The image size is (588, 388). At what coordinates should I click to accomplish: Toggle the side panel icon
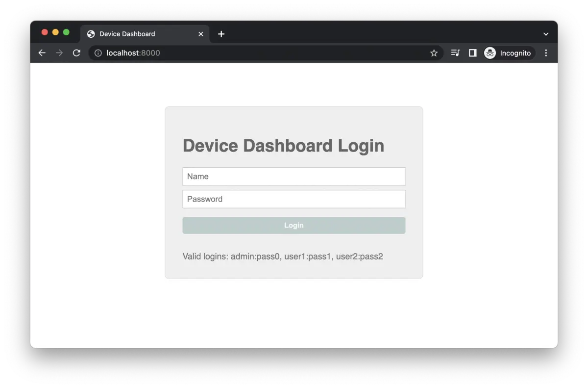point(472,53)
